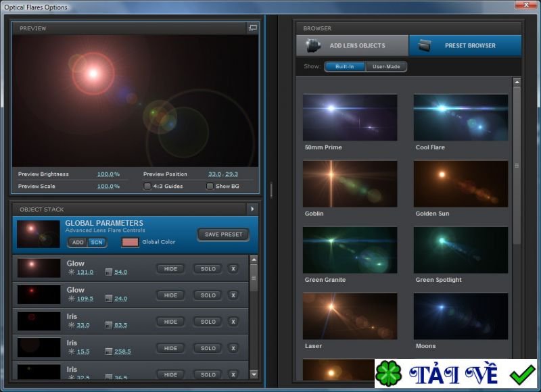Click the X icon on the second Glow
The height and width of the screenshot is (392, 541).
click(233, 295)
